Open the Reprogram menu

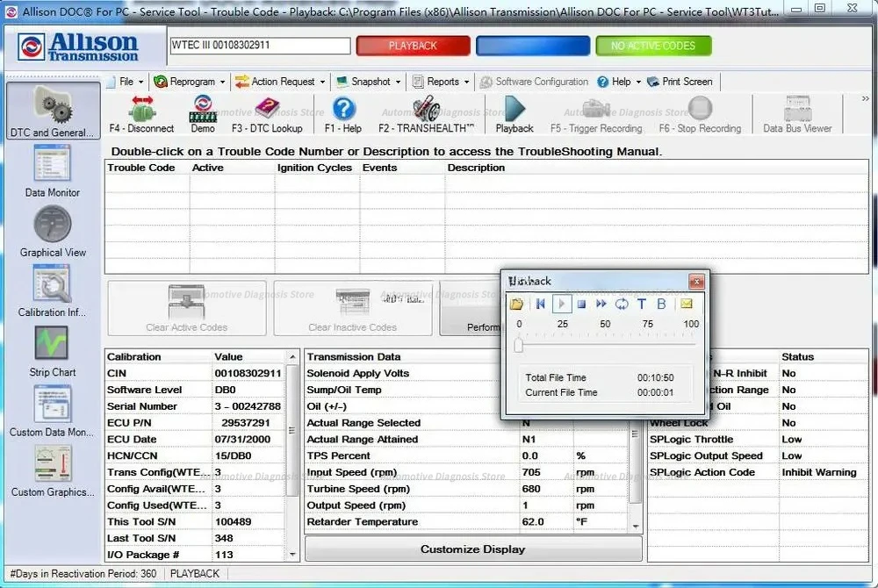(x=190, y=82)
